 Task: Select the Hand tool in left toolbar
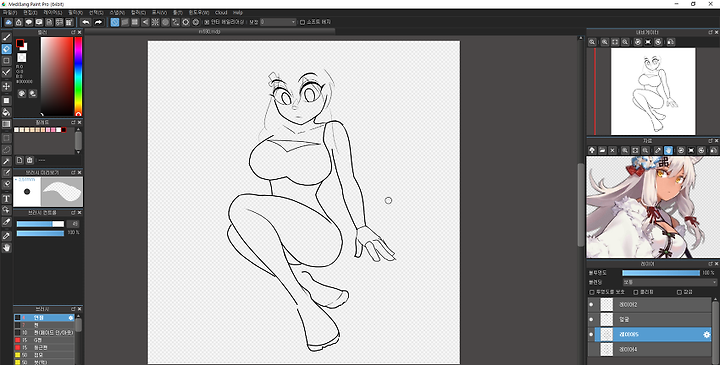(6, 248)
